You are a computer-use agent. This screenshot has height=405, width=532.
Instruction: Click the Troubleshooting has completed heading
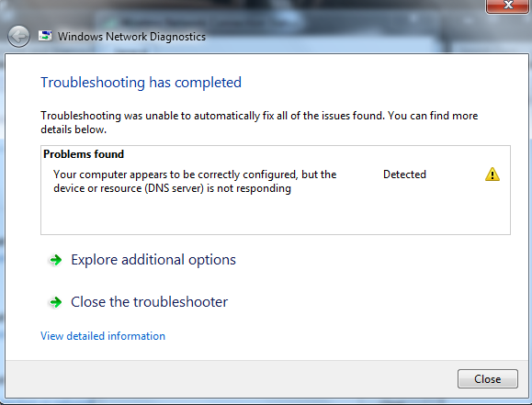[141, 83]
